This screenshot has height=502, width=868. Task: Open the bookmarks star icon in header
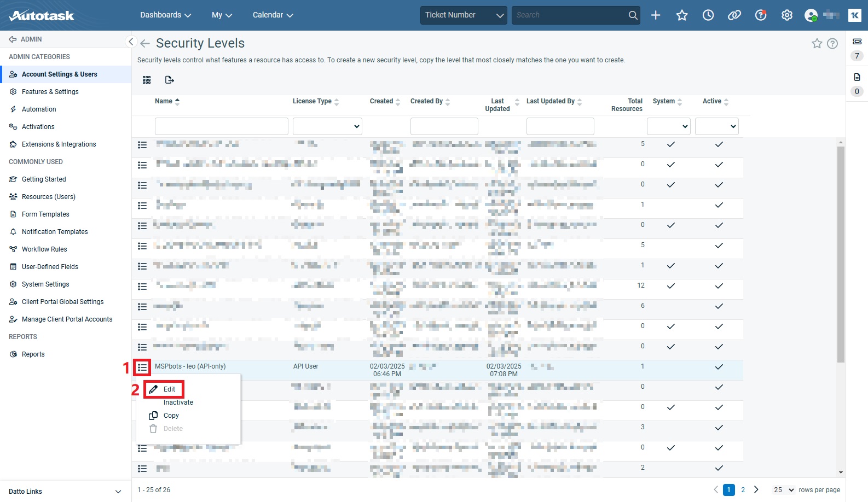pyautogui.click(x=682, y=15)
